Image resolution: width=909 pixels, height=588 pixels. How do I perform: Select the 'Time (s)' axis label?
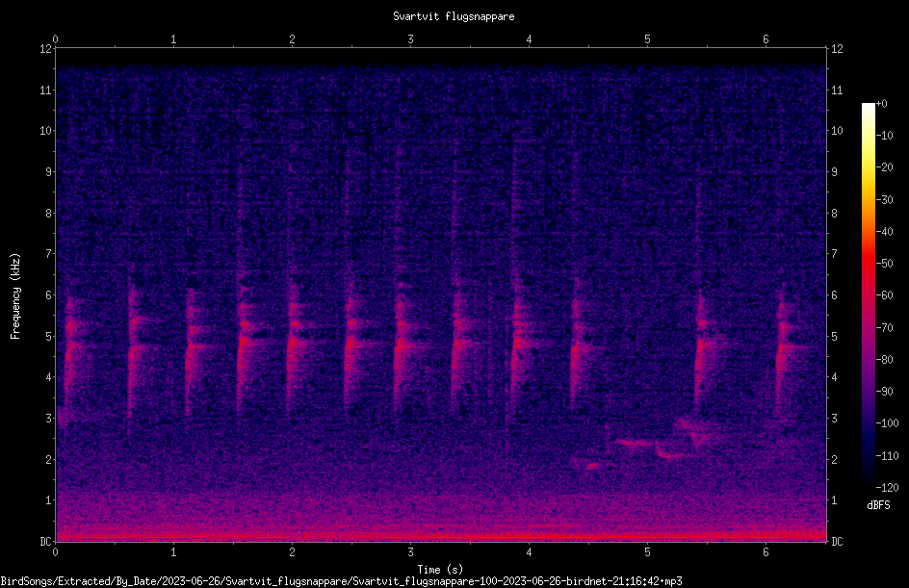(x=440, y=570)
